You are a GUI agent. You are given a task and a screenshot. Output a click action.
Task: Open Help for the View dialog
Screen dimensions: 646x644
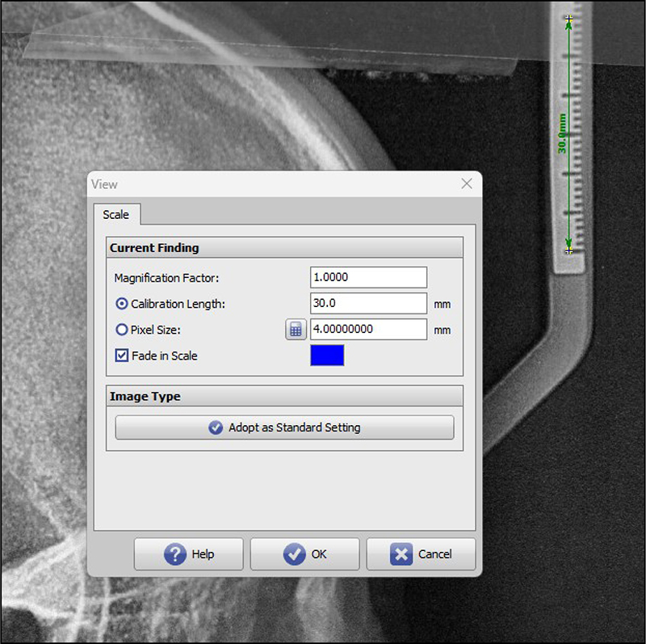[189, 554]
